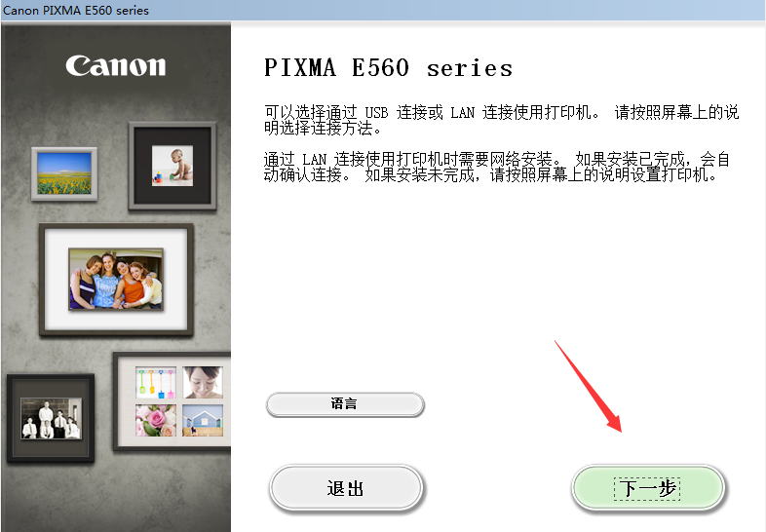
Task: Click the window title Canon PIXMA E560 series
Action: pyautogui.click(x=76, y=11)
